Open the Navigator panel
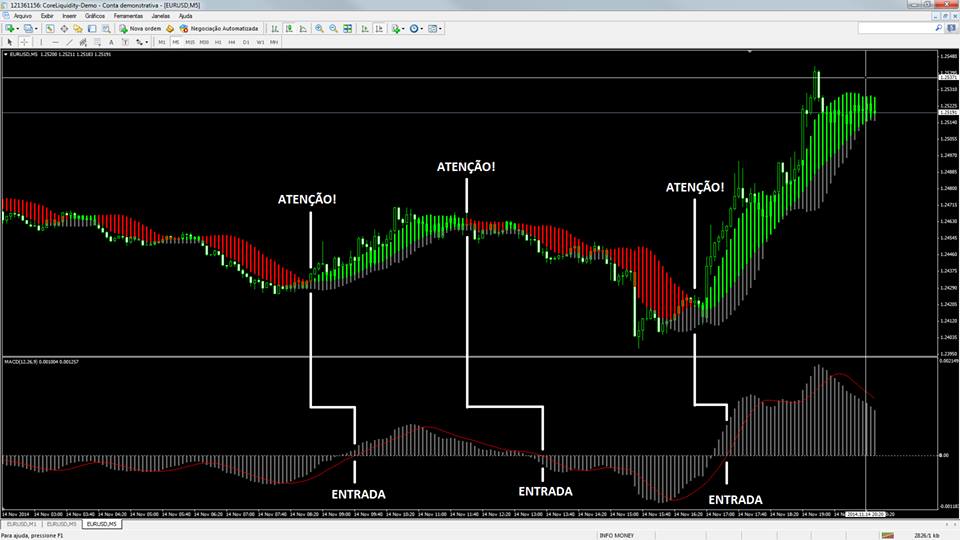Viewport: 960px width, 540px height. pos(78,28)
